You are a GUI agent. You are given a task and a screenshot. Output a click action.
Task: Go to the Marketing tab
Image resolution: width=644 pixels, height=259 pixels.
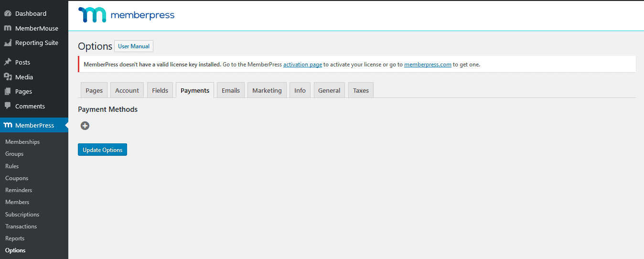(x=267, y=90)
